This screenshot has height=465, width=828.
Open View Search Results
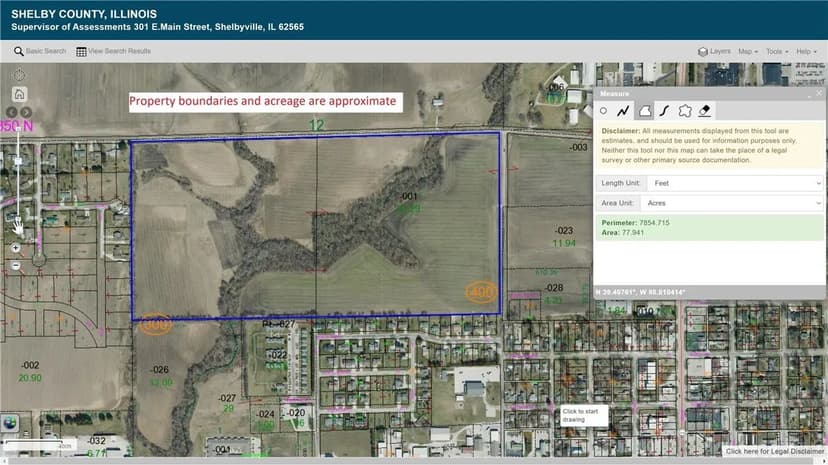tap(114, 51)
